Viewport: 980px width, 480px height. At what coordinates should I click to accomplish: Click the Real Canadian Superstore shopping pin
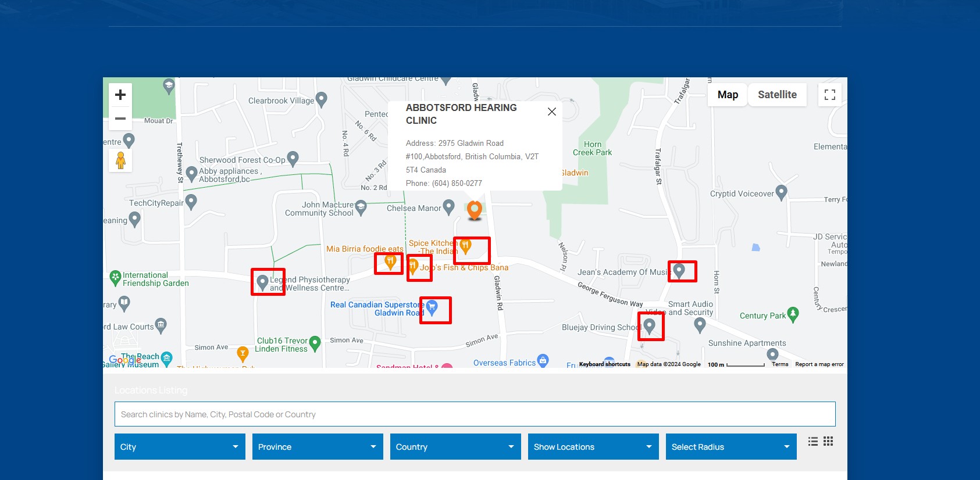point(432,307)
